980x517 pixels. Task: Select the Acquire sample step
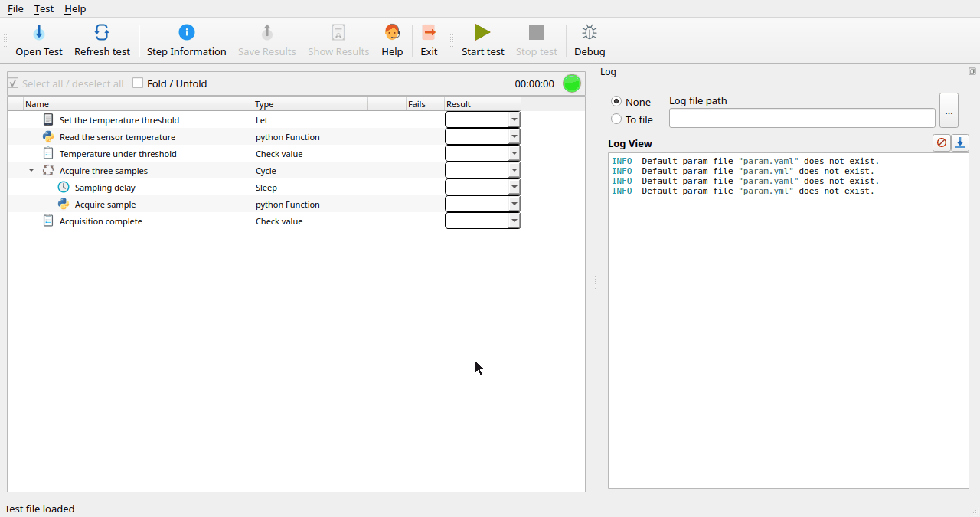[x=106, y=205]
